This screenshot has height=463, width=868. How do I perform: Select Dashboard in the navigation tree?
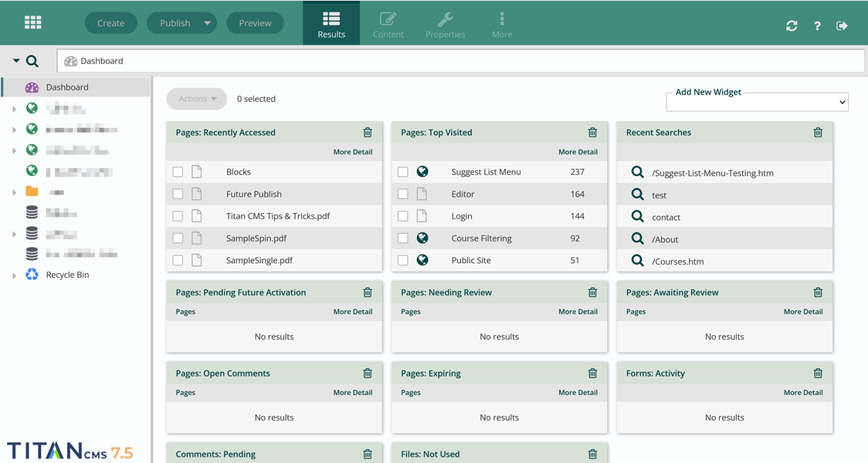click(x=67, y=87)
